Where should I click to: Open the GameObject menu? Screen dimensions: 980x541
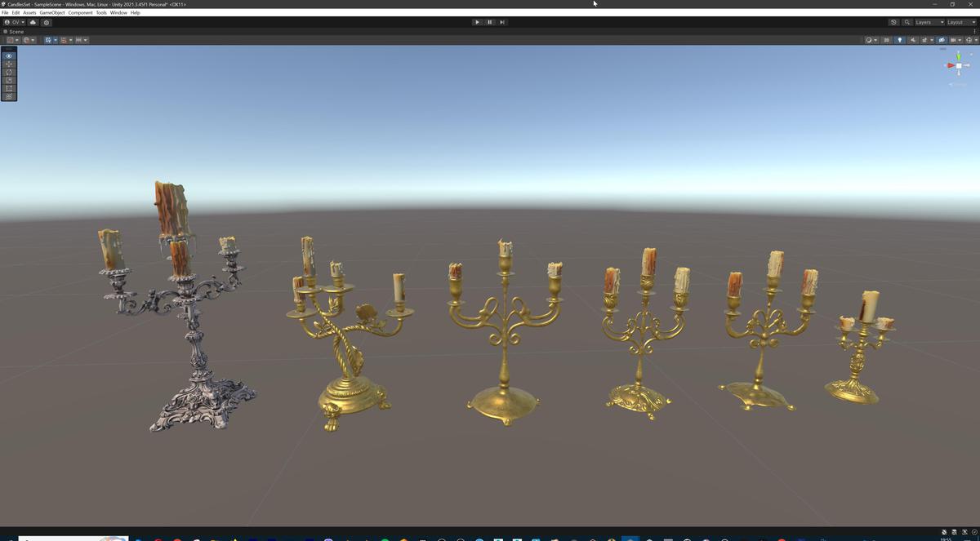(x=51, y=12)
